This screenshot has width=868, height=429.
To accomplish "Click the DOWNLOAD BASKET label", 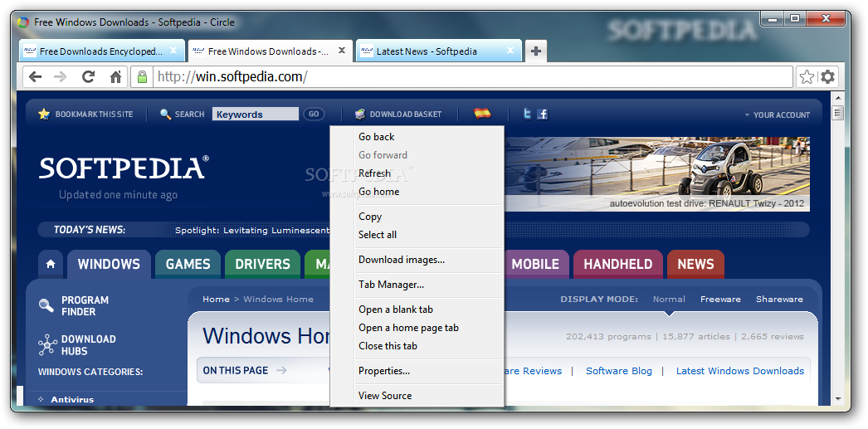I will click(406, 115).
